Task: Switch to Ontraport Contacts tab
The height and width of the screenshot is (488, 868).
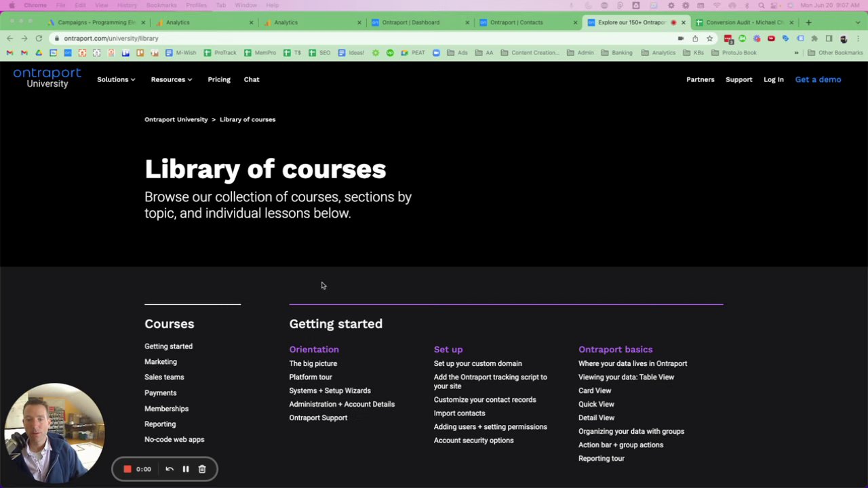Action: coord(529,22)
